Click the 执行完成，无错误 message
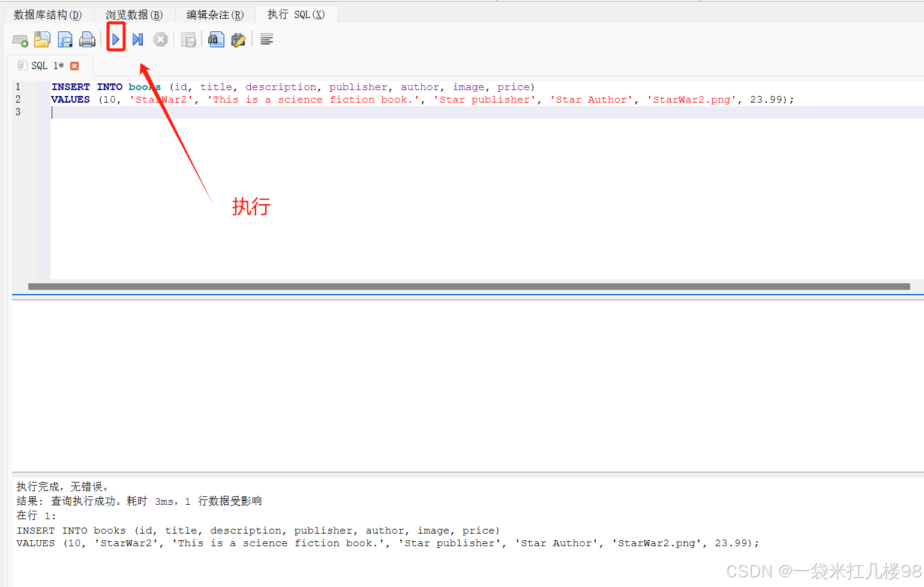 [x=62, y=487]
